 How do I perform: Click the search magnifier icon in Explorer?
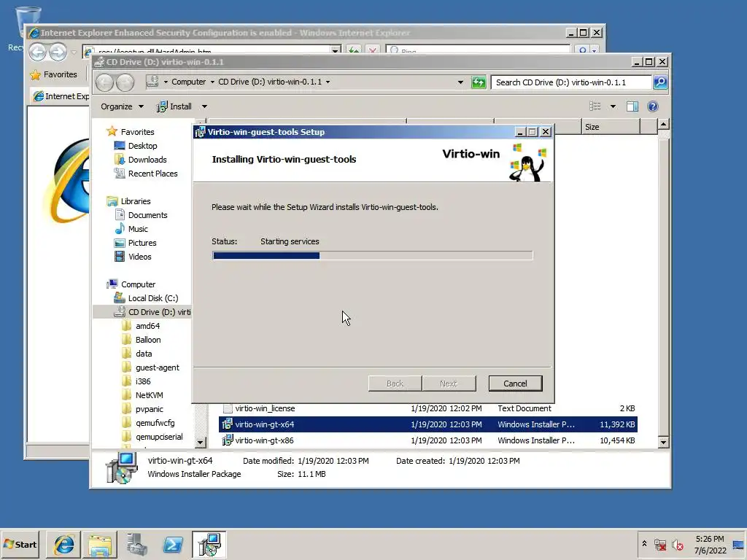pos(659,82)
